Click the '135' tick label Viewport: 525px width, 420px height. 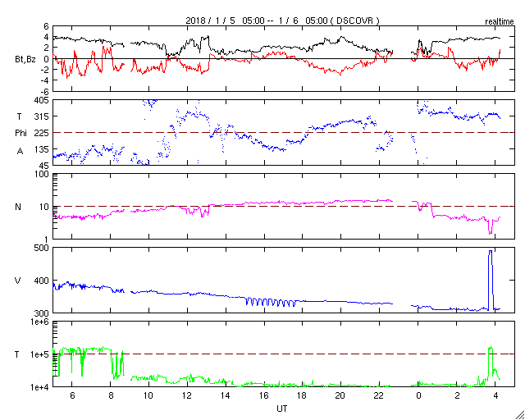click(x=43, y=149)
